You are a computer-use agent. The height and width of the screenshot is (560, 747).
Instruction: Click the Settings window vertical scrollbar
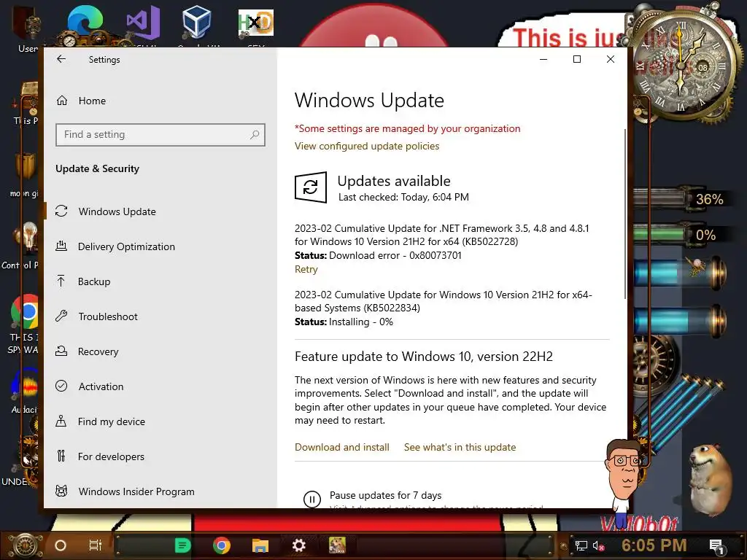click(x=625, y=214)
